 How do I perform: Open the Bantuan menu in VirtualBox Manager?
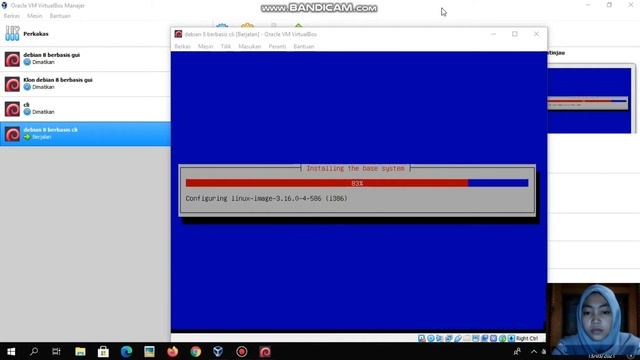(x=60, y=16)
